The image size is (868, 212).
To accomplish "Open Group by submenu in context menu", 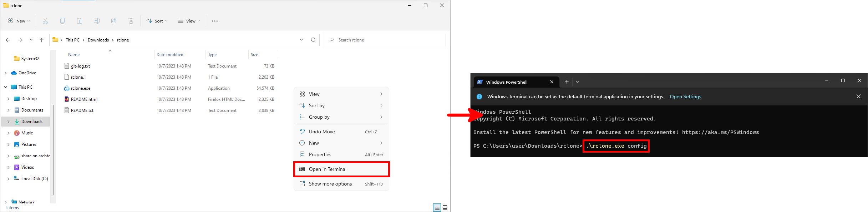I will [x=341, y=117].
